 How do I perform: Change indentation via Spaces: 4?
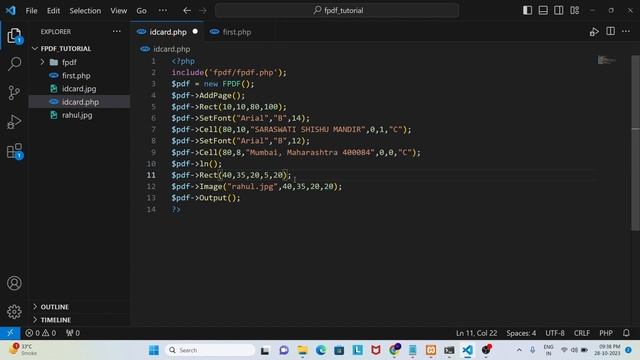pos(521,333)
